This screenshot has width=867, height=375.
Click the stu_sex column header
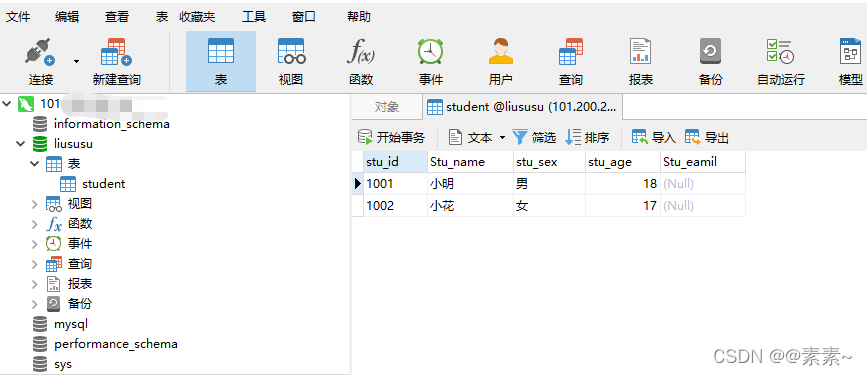pyautogui.click(x=550, y=162)
